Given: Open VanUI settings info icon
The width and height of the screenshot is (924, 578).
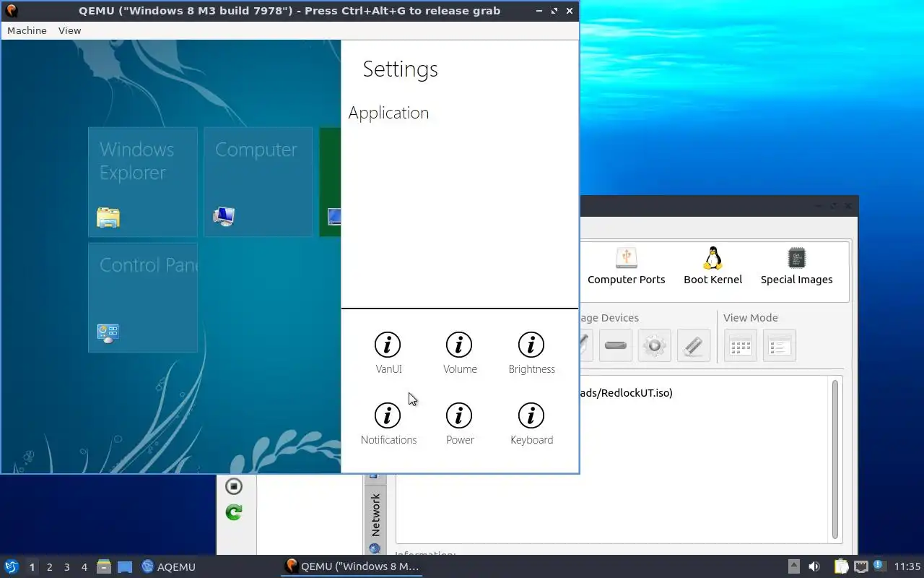Looking at the screenshot, I should 388,345.
